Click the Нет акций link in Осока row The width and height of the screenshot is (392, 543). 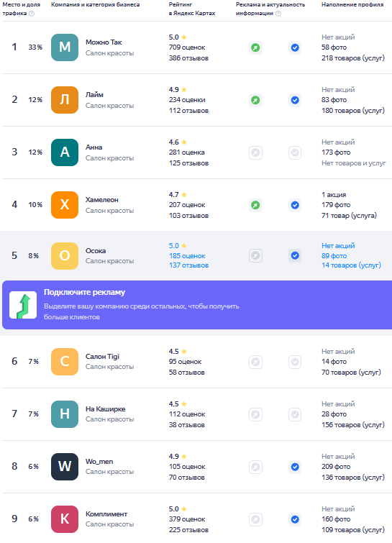[x=338, y=246]
